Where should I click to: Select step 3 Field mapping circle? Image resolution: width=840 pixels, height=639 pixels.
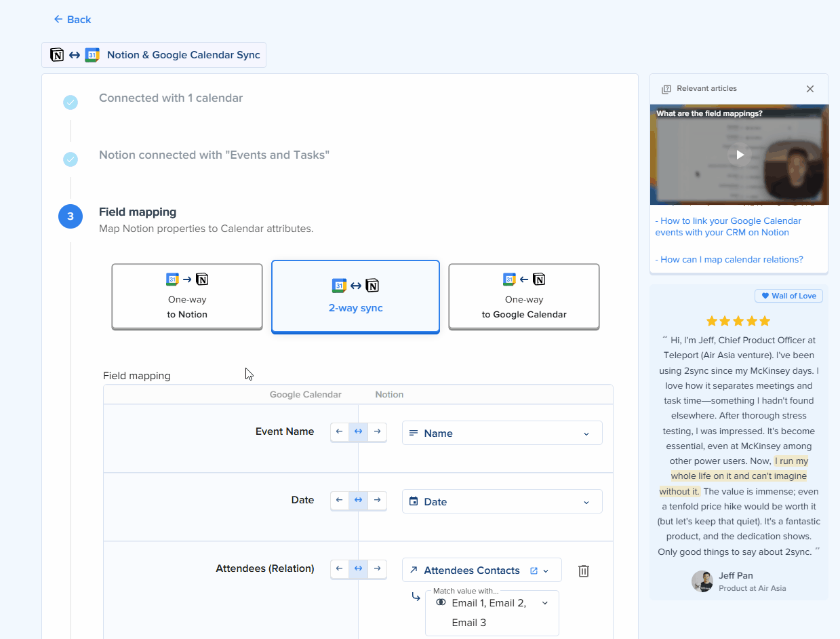coord(71,216)
